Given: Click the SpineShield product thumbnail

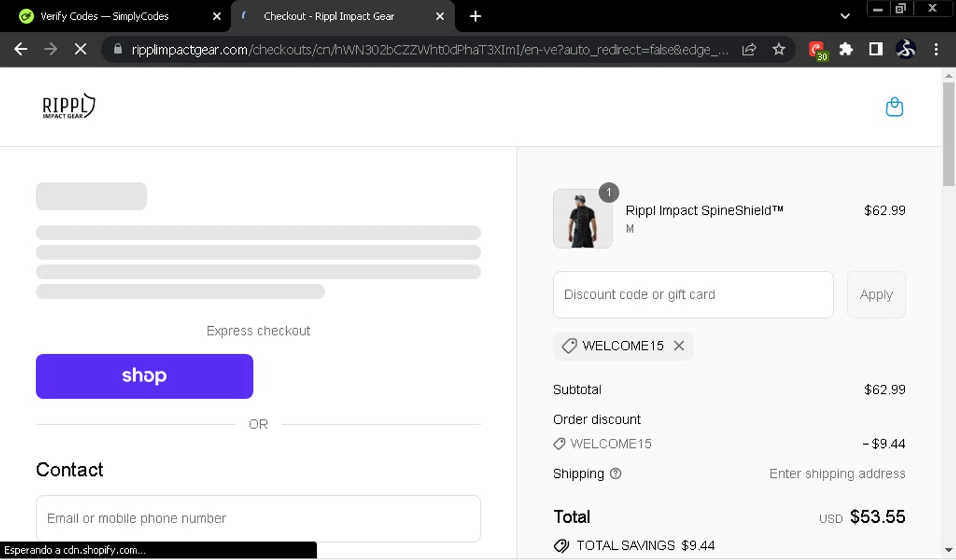Looking at the screenshot, I should 583,219.
